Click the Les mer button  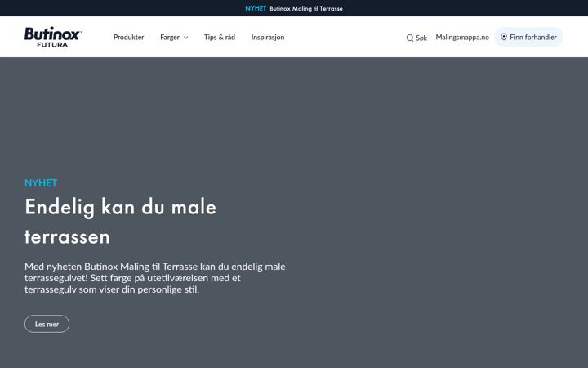47,324
